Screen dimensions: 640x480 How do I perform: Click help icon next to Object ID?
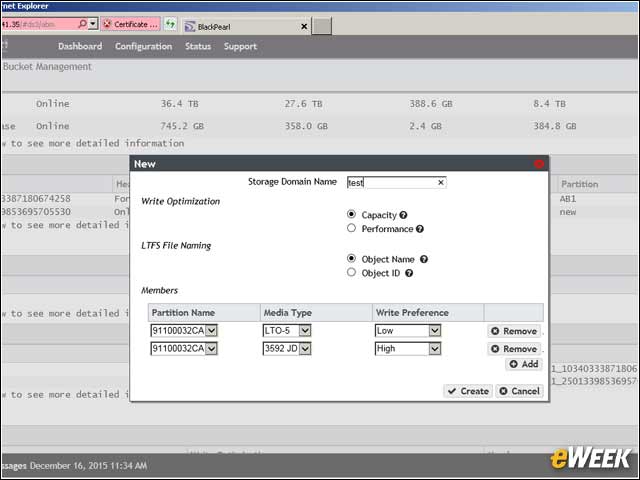(409, 273)
